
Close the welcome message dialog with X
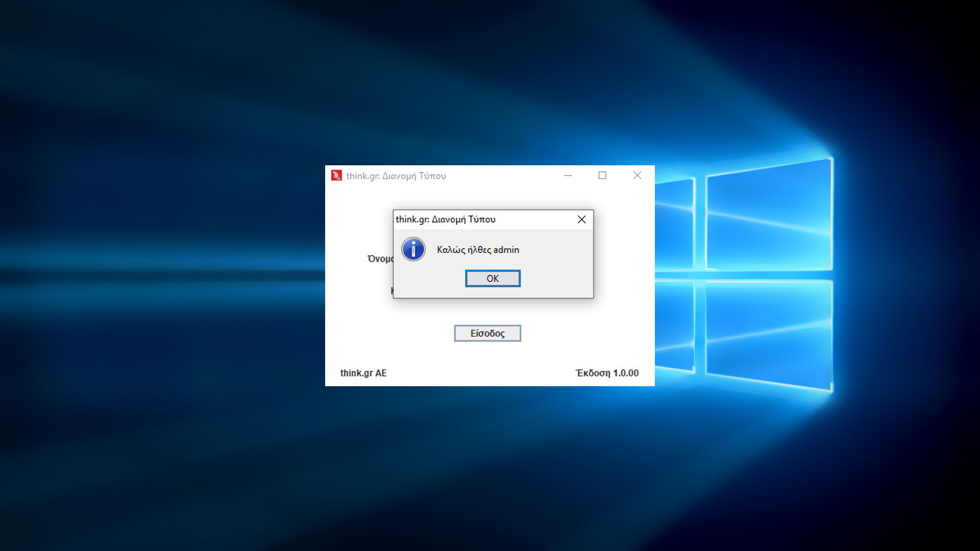tap(581, 219)
